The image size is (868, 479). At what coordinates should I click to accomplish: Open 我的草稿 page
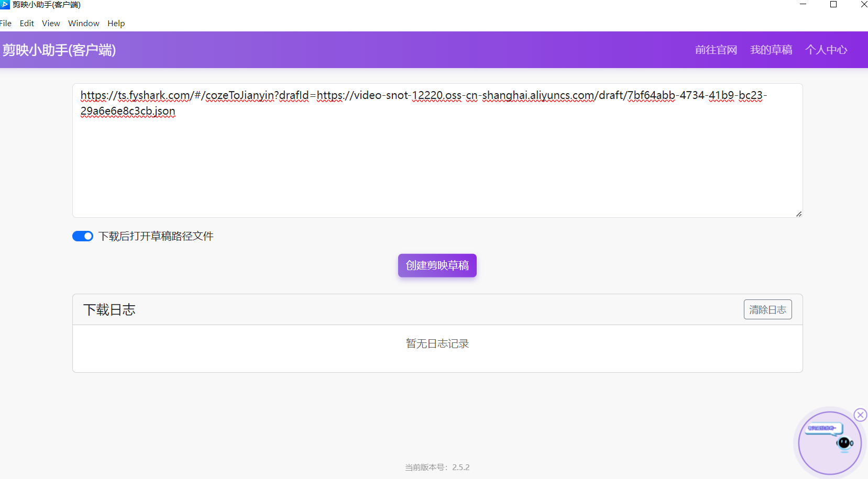pos(771,50)
